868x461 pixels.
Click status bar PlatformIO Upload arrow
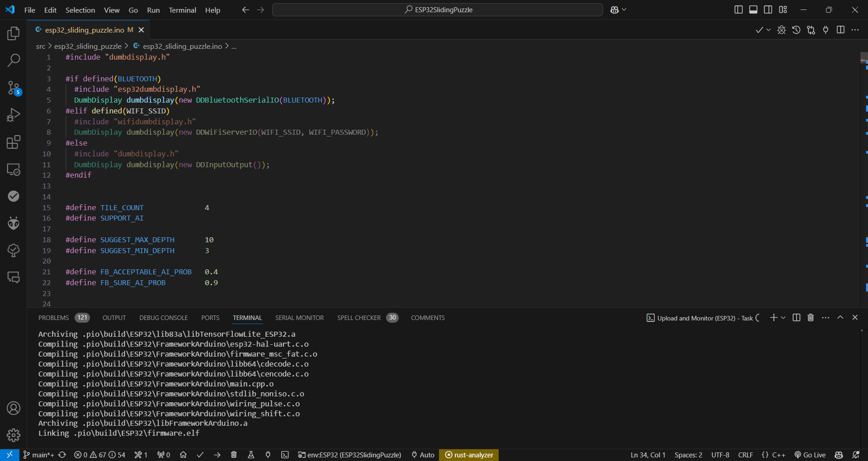point(217,455)
